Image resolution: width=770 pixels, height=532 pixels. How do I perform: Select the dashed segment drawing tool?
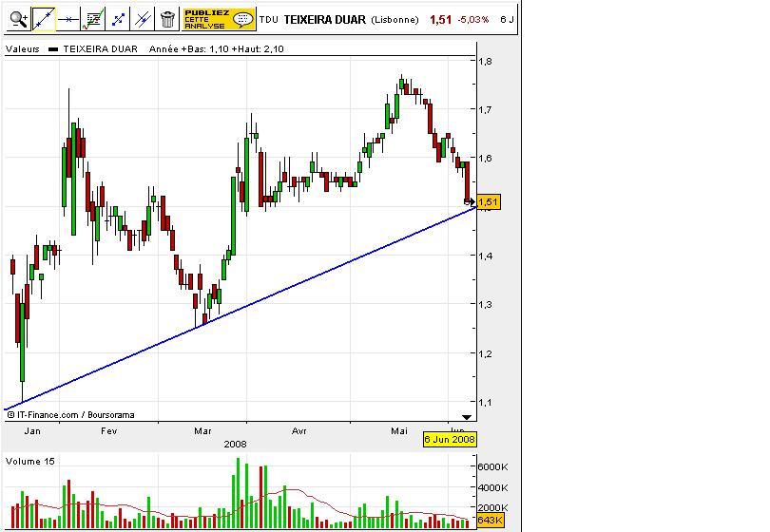point(118,20)
